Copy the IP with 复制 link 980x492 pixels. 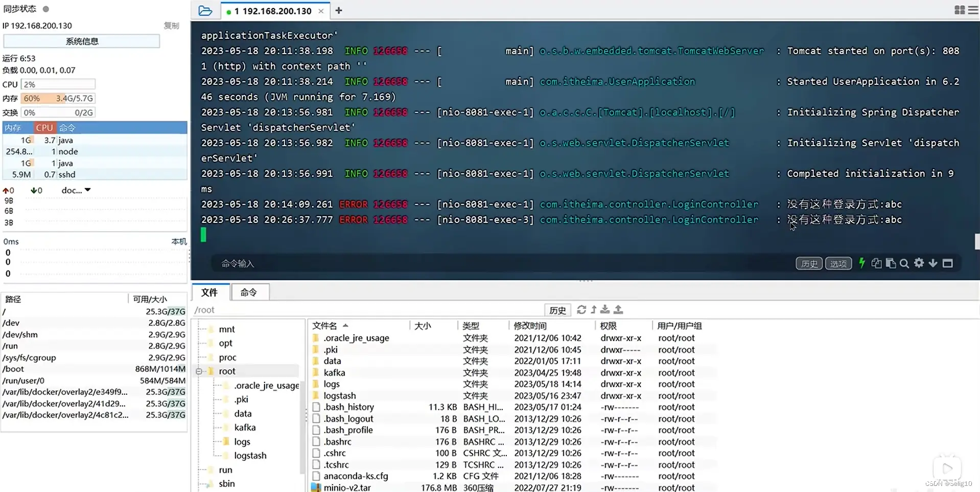tap(171, 26)
